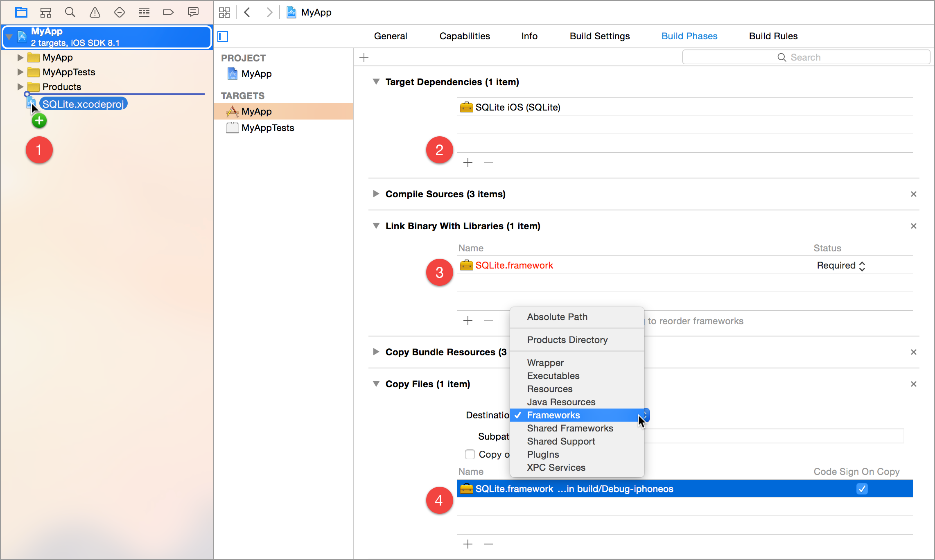The image size is (935, 560).
Task: Click the build phases Search field
Action: click(806, 57)
